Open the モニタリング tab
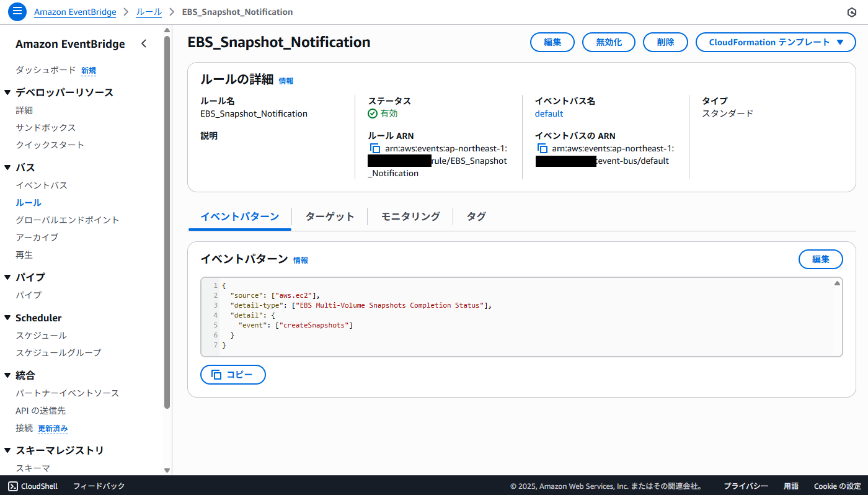The image size is (868, 495). point(410,216)
